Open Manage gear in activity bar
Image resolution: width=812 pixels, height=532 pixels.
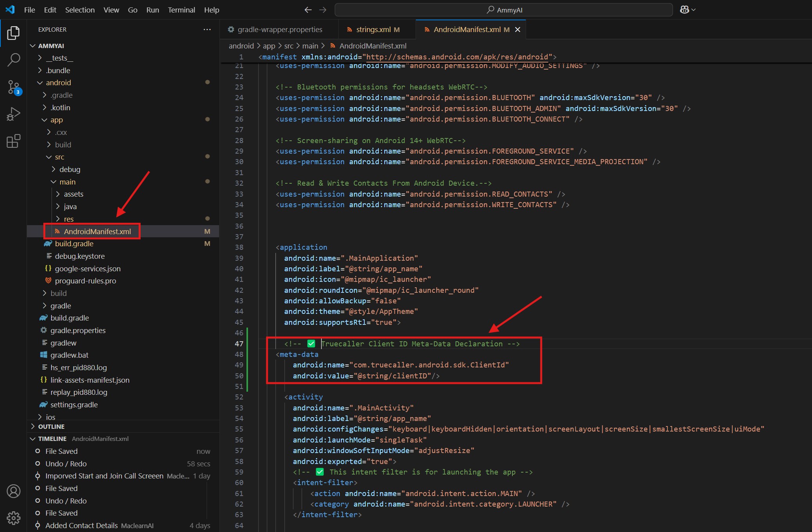coord(13,518)
